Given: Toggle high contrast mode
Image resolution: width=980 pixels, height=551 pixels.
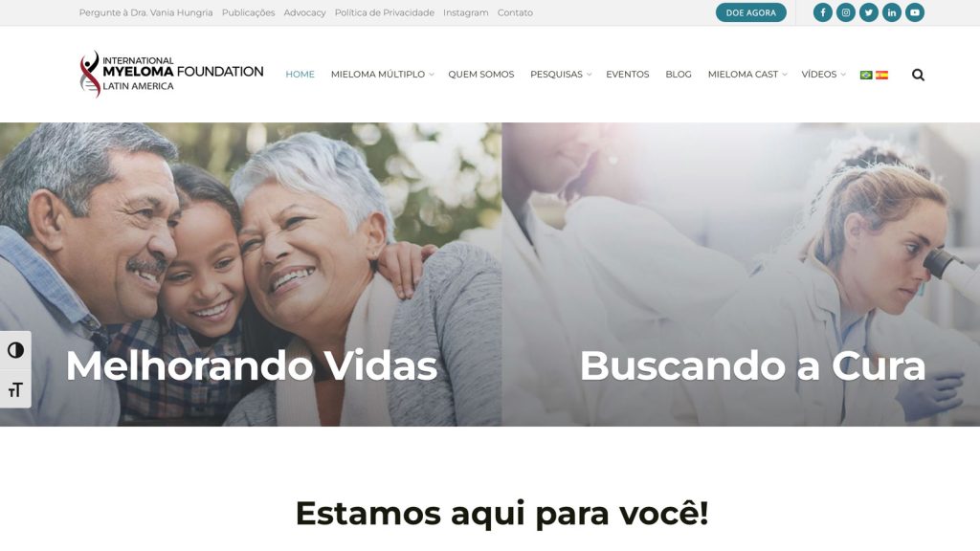Looking at the screenshot, I should (15, 350).
